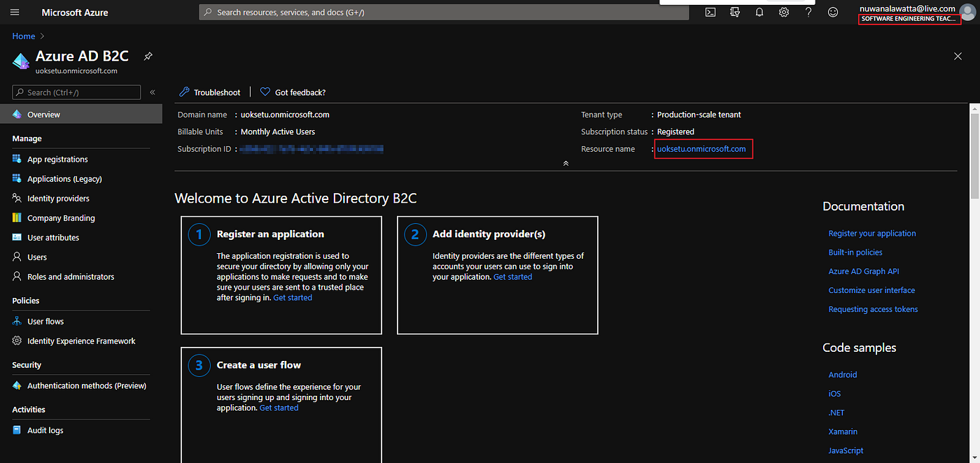Click the User attributes icon
This screenshot has height=463, width=980.
17,238
